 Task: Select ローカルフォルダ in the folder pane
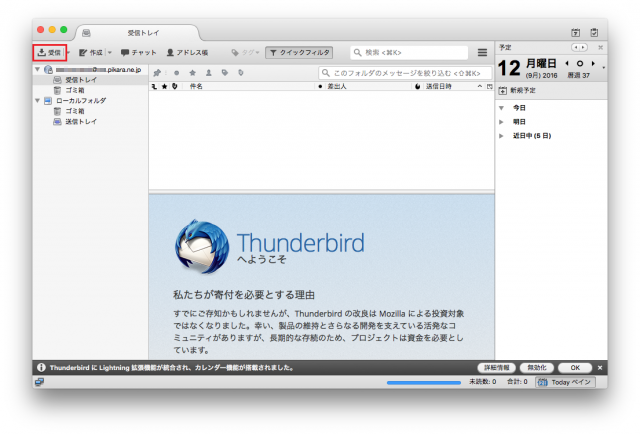81,100
